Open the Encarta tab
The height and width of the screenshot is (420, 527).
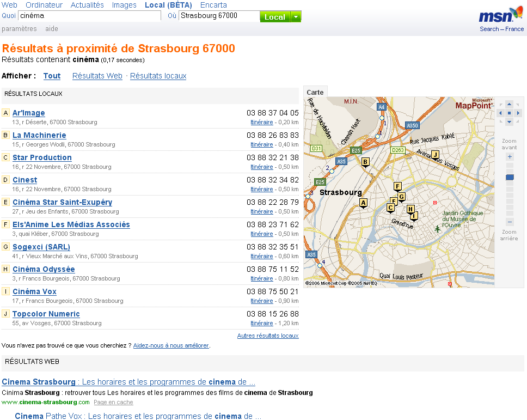coord(213,5)
